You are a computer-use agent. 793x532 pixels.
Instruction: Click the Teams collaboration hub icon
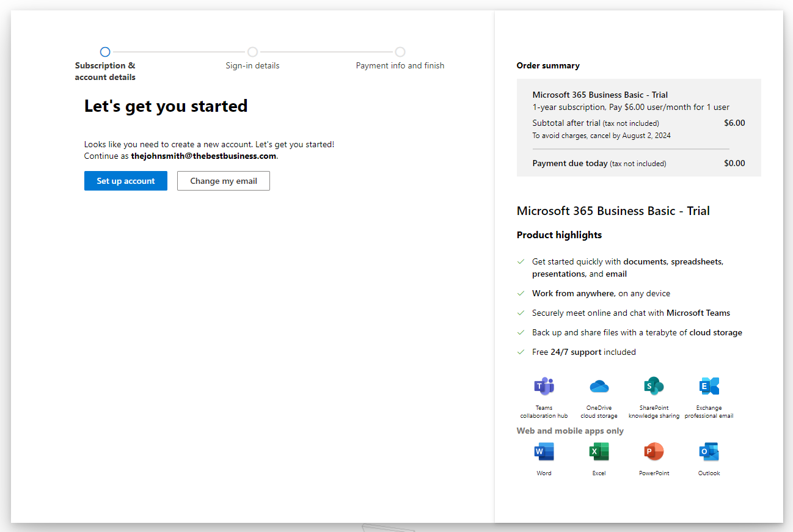[544, 386]
